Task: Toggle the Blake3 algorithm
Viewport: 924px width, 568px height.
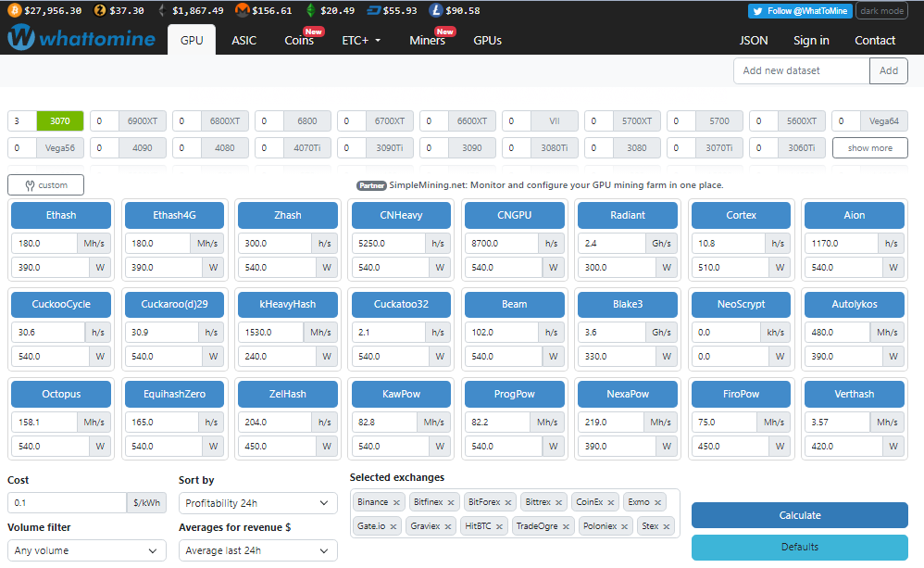Action: point(628,304)
